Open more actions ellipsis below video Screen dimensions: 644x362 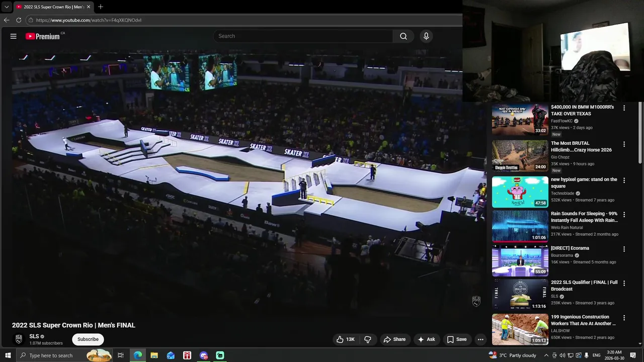tap(480, 339)
